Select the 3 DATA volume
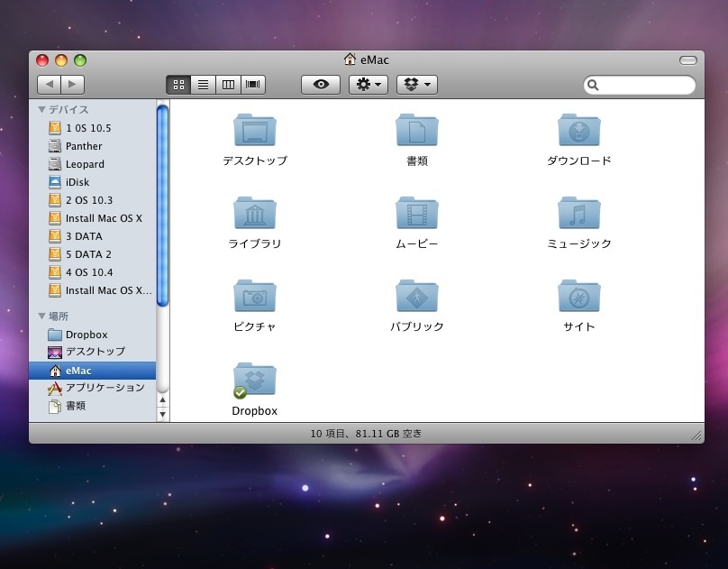 (93, 236)
